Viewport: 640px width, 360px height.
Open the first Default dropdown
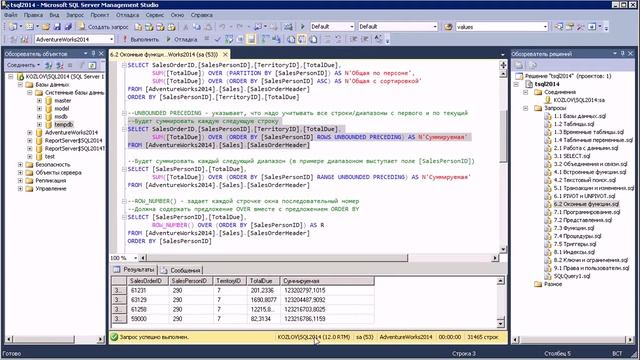(351, 27)
